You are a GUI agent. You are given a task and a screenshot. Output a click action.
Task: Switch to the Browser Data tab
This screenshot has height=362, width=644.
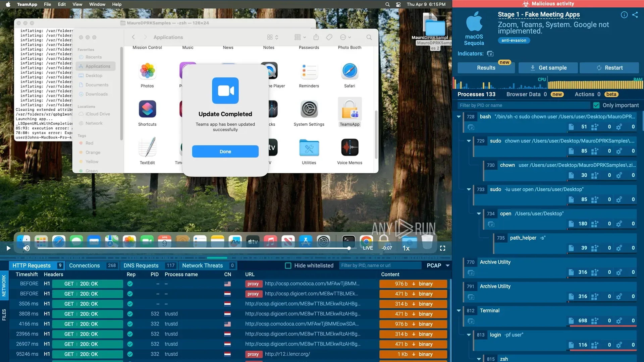(535, 95)
